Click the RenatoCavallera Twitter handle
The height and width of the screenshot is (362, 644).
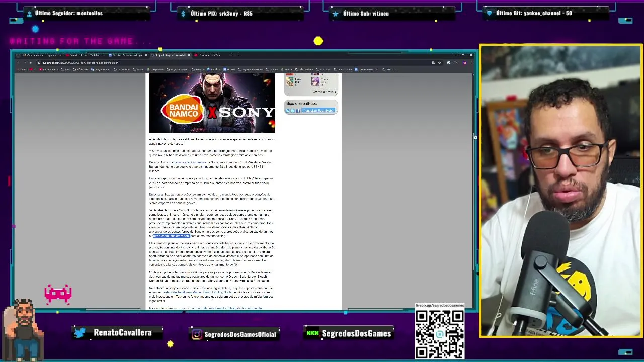tap(122, 333)
